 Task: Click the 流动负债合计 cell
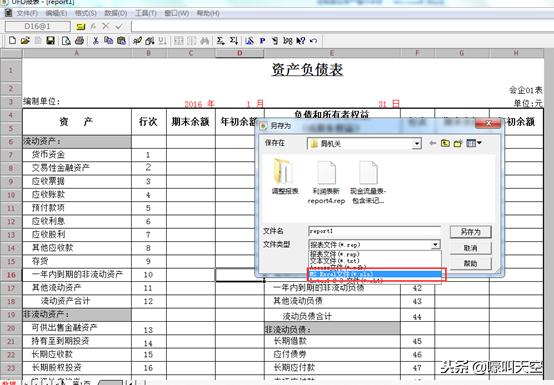(x=332, y=316)
